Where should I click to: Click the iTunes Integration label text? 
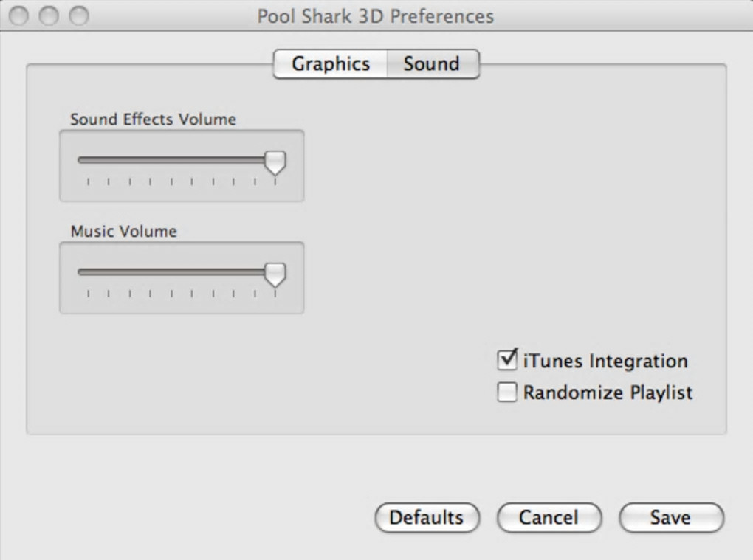coord(605,362)
